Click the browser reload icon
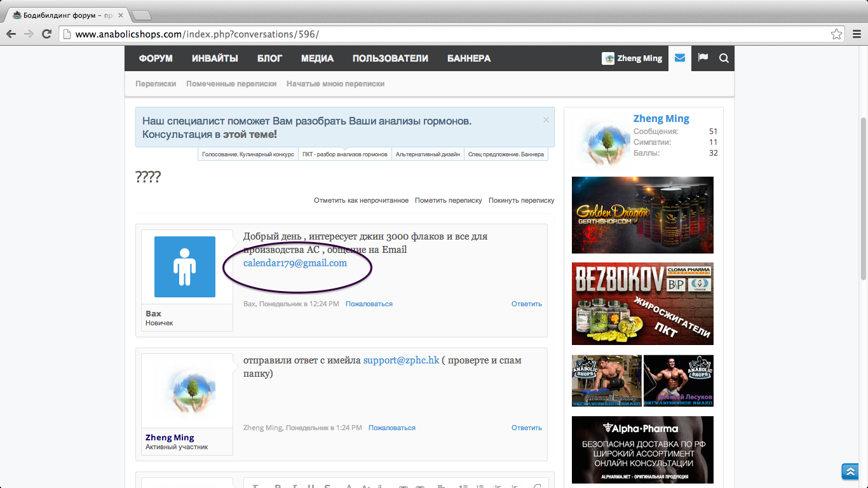Viewport: 868px width, 488px height. 46,34
